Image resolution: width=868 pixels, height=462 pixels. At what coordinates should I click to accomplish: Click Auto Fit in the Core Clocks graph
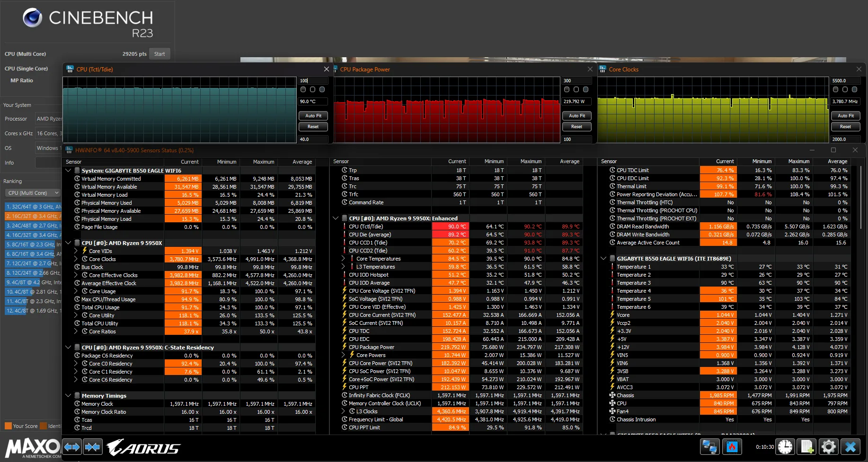846,116
